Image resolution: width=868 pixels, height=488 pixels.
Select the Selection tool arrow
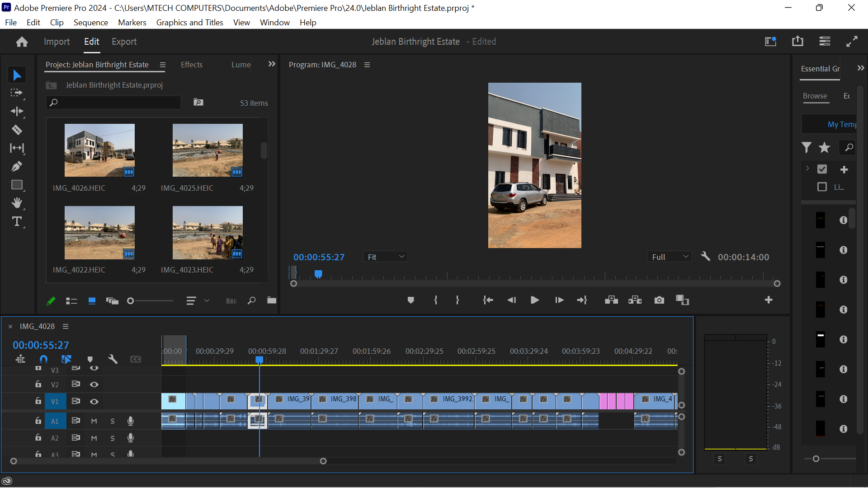pos(17,75)
